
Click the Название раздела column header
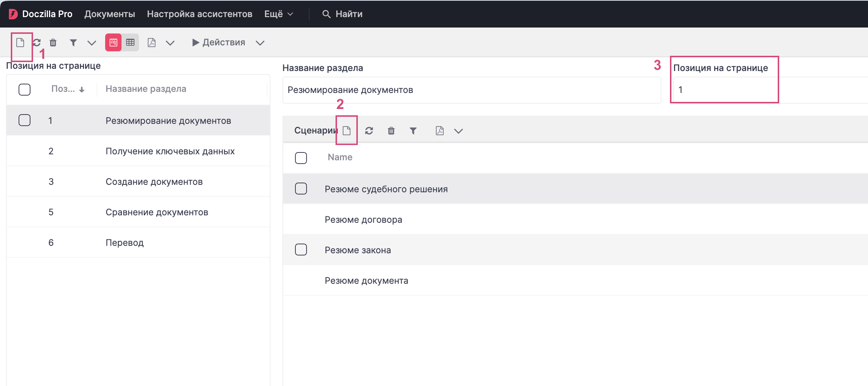click(x=146, y=89)
